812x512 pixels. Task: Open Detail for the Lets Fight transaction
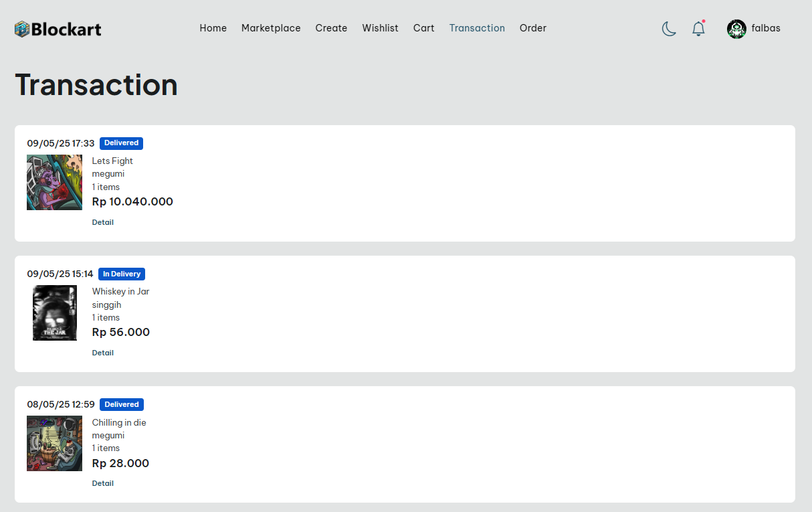pos(102,222)
